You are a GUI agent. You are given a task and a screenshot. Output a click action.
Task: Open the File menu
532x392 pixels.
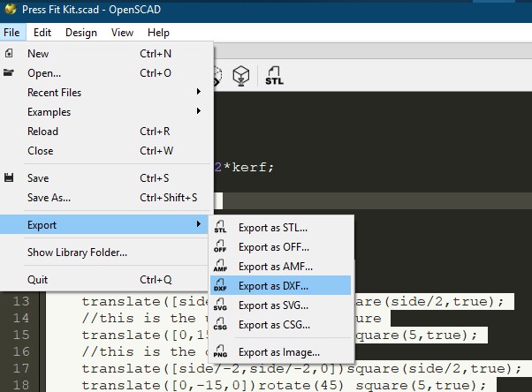[11, 33]
